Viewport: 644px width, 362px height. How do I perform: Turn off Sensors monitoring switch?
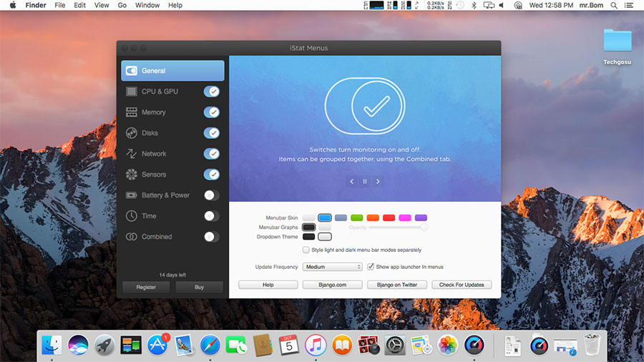coord(212,175)
